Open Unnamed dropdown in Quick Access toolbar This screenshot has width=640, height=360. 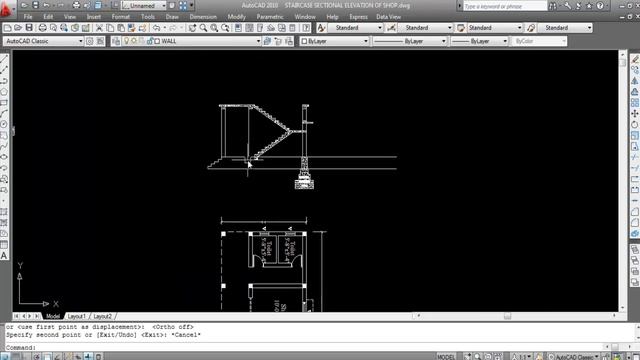[144, 6]
